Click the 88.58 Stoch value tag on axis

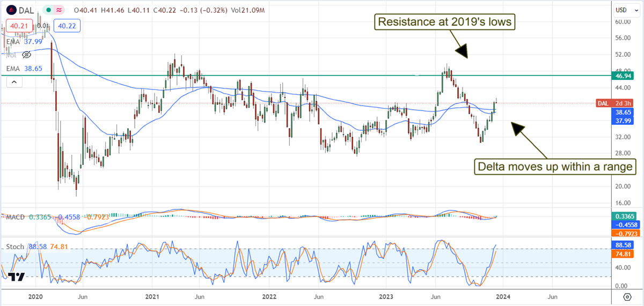[x=623, y=245]
